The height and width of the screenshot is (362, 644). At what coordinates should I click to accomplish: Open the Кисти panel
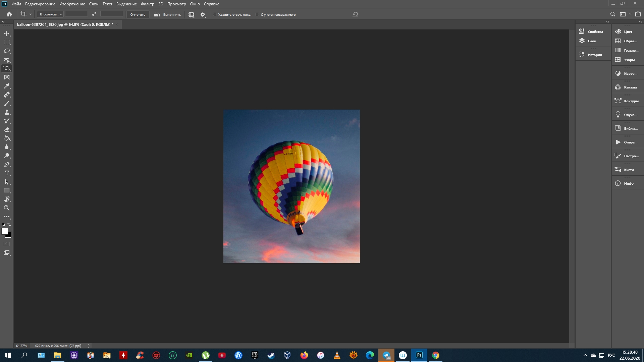pos(627,170)
